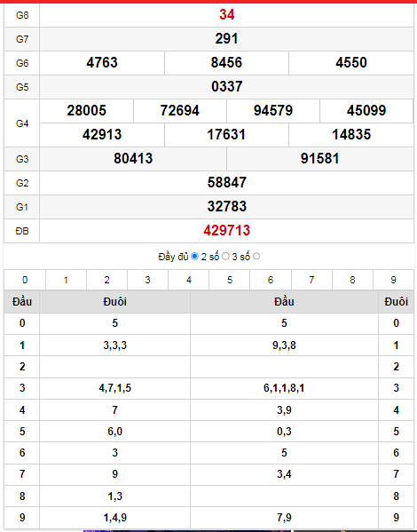Select the '2 số' radio button

[x=225, y=257]
